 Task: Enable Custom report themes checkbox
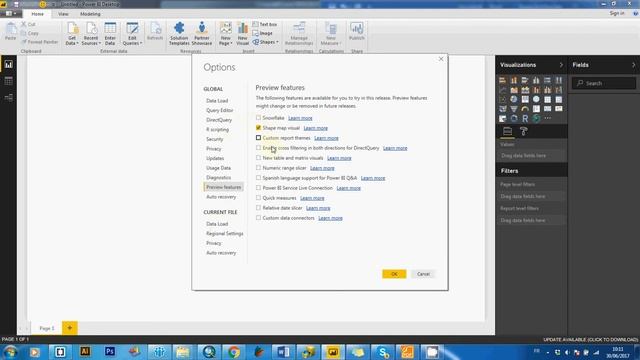258,138
